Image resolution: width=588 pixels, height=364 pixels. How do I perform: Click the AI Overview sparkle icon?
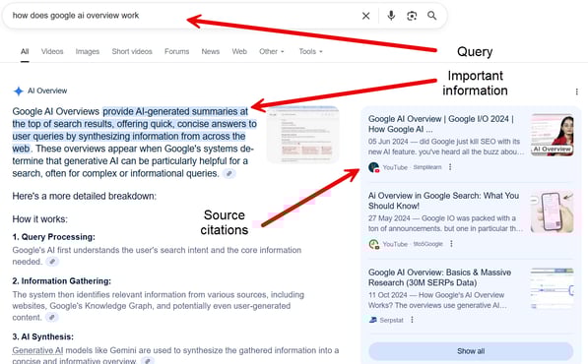point(19,91)
